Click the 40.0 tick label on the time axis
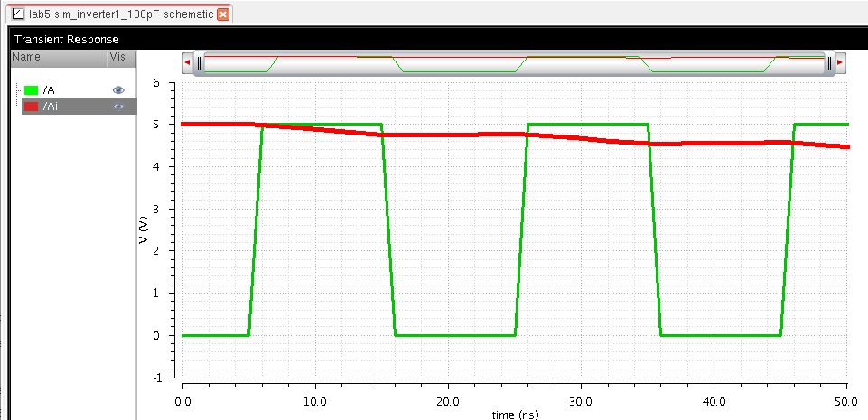This screenshot has height=420, width=868. (714, 402)
